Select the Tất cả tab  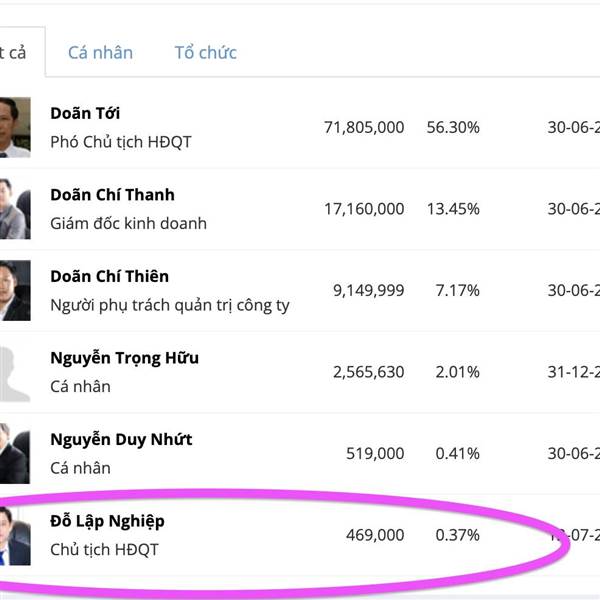(x=14, y=53)
